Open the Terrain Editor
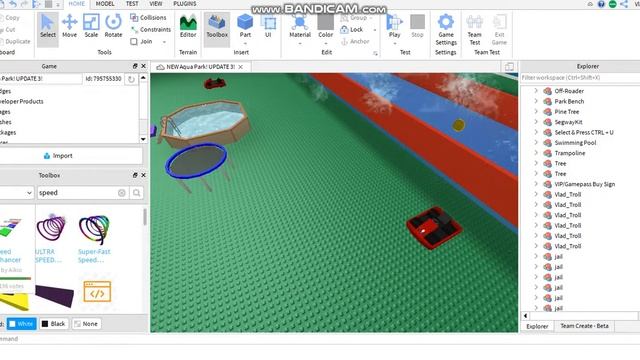 point(188,27)
